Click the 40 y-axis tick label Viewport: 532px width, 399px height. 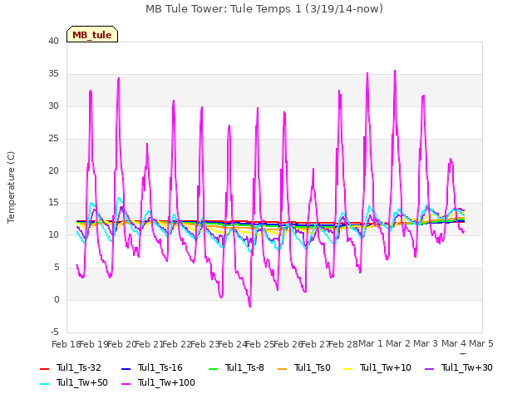click(x=53, y=41)
